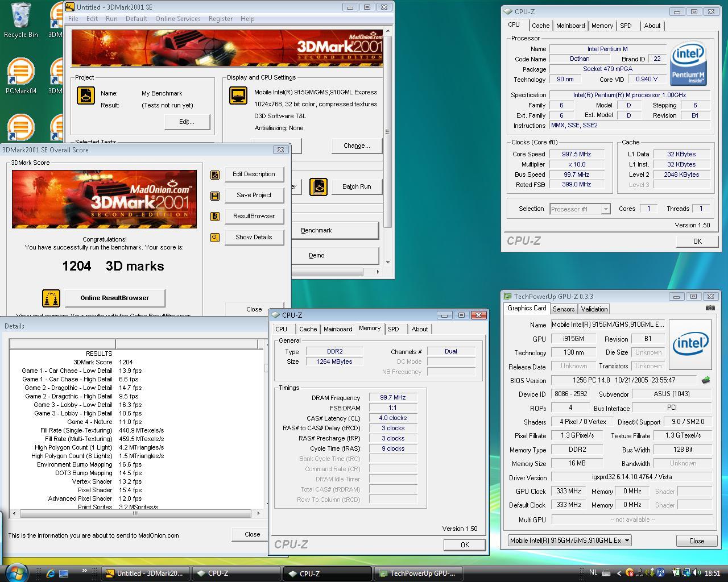Click the taskbar clock showing 18:51
The image size is (728, 582).
click(712, 573)
